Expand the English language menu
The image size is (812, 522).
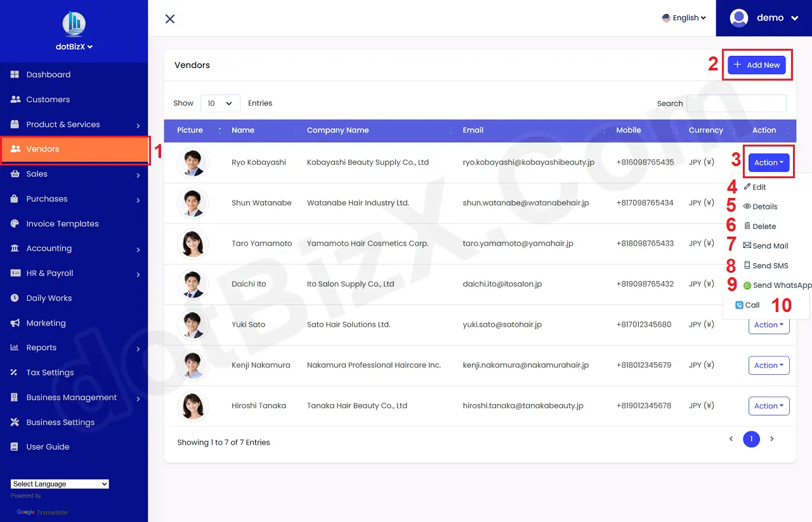point(684,18)
